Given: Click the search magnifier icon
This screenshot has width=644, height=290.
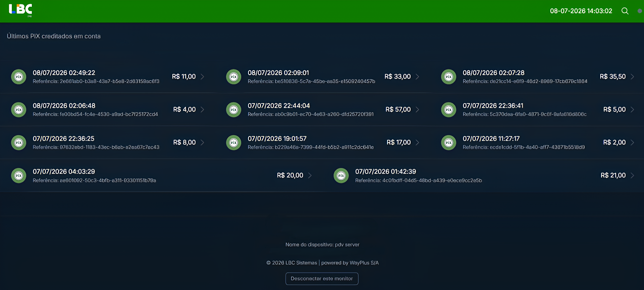Looking at the screenshot, I should [x=625, y=11].
